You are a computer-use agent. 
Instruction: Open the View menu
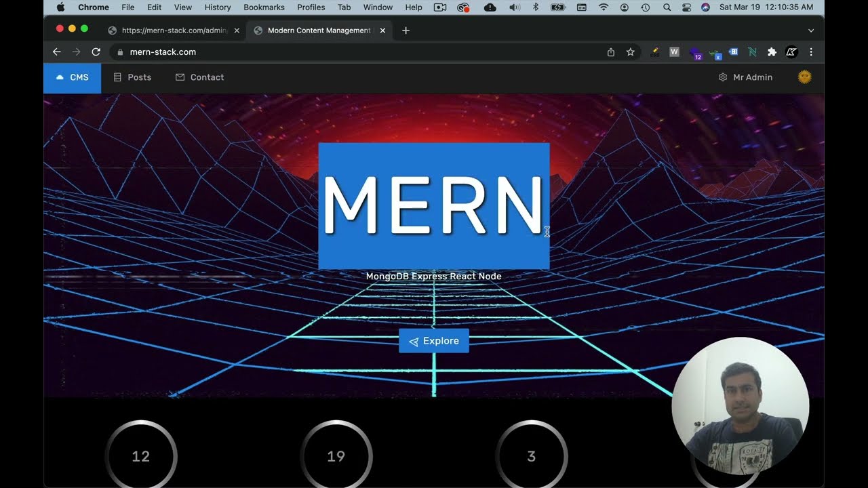pyautogui.click(x=183, y=7)
